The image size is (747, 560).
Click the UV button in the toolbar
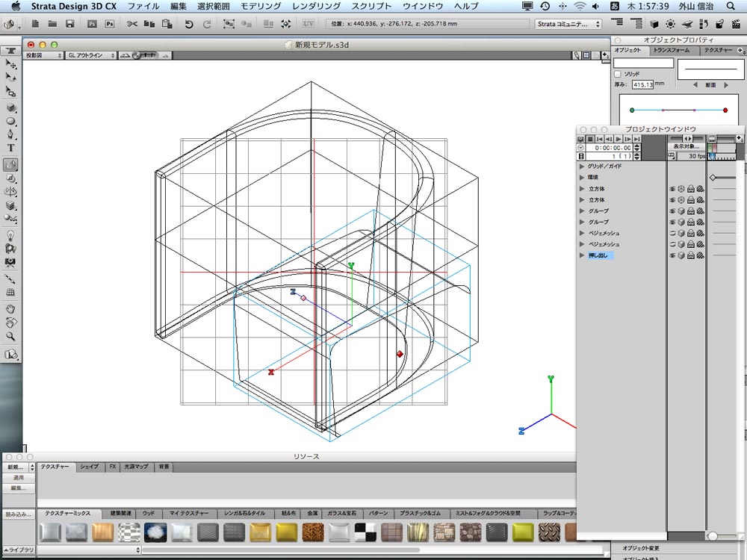(309, 24)
